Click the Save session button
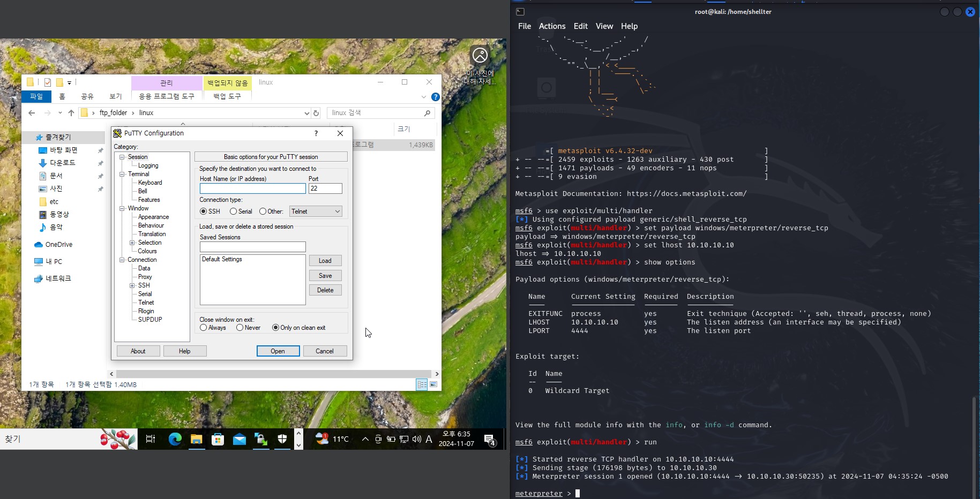Viewport: 980px width, 499px height. point(325,276)
